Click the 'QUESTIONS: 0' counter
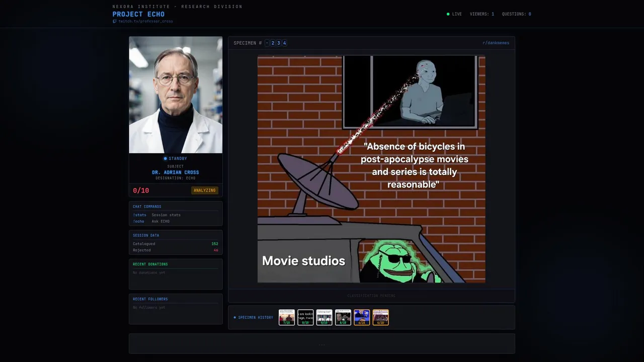 click(516, 14)
